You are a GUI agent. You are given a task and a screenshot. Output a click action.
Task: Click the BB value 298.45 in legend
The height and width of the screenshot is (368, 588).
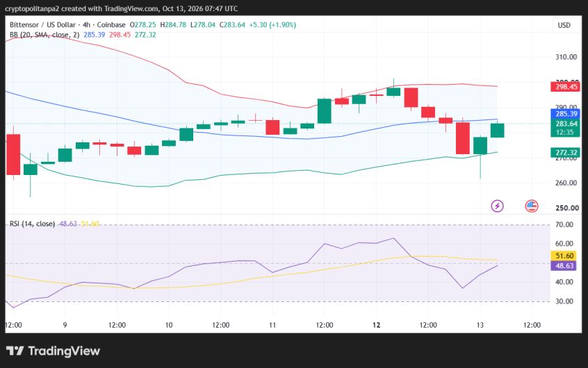coord(120,35)
